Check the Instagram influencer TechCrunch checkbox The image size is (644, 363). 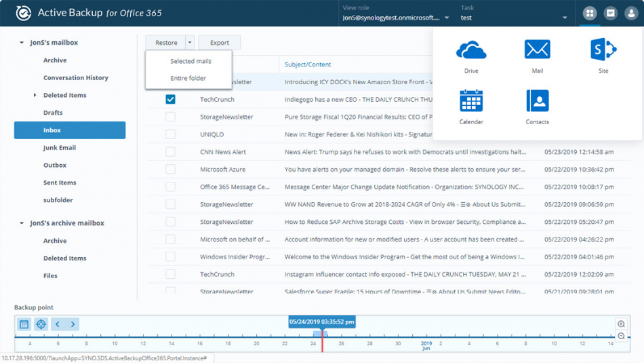170,274
